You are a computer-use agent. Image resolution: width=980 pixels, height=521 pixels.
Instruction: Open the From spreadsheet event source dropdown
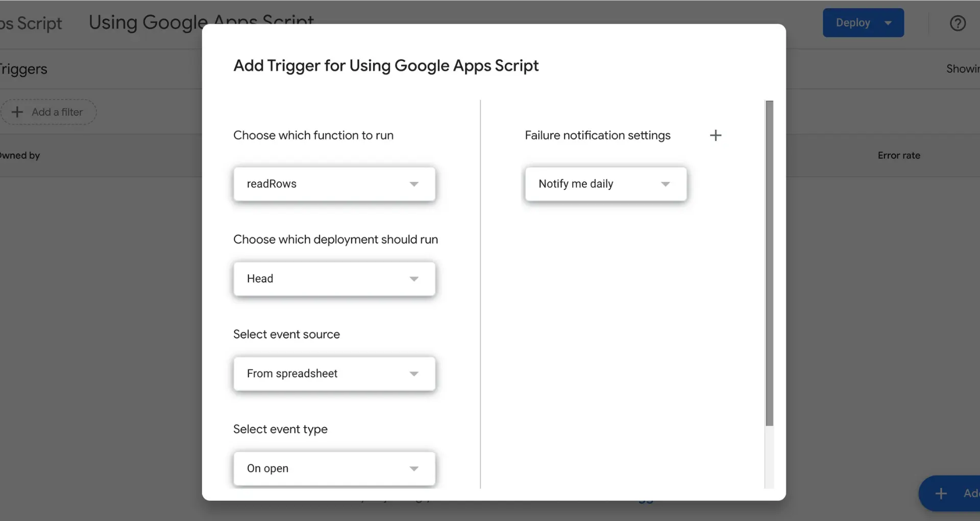(334, 374)
